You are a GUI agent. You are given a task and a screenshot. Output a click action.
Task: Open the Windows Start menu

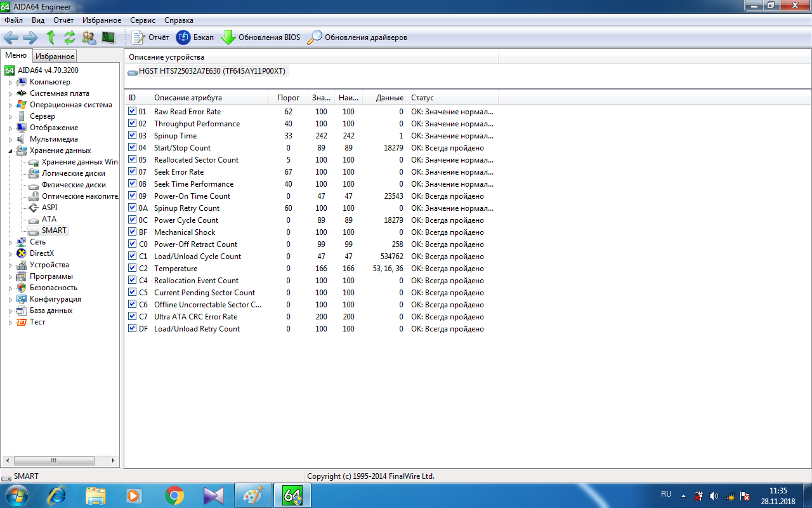[17, 495]
